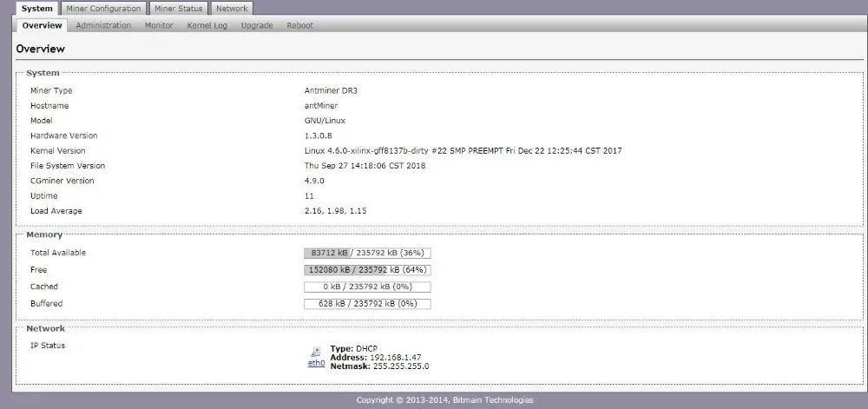Click the Bitmain Technologies copyright footer
Screen dimensions: 868x409
444,400
